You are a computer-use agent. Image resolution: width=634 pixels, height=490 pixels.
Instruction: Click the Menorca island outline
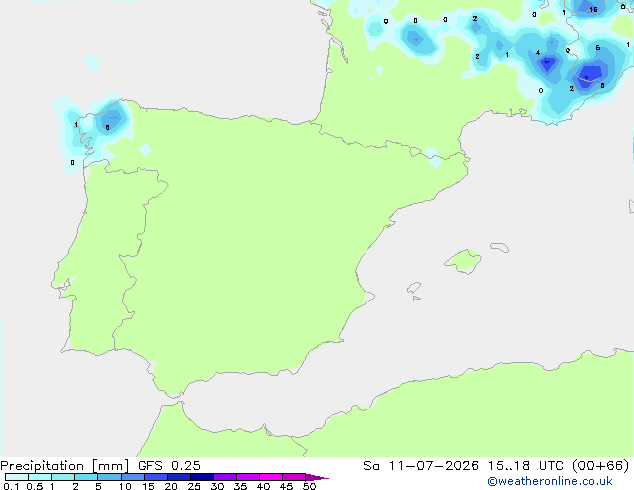500,247
